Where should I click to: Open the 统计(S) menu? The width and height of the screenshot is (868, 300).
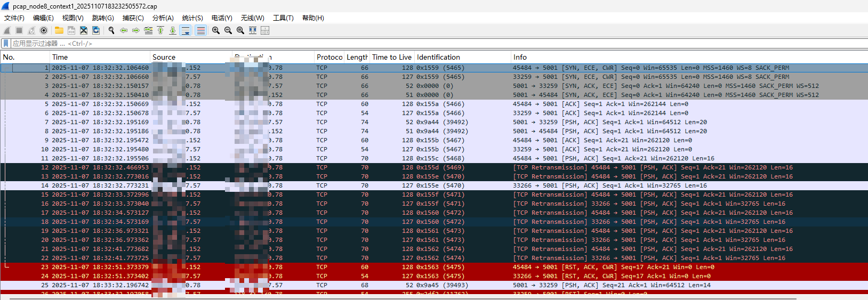coord(192,18)
